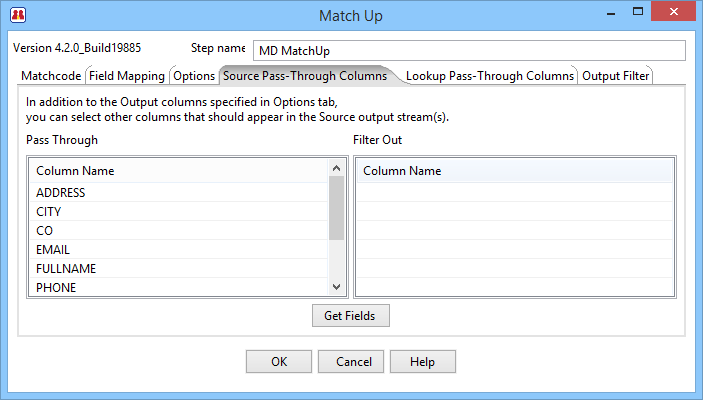Viewport: 703px width, 400px height.
Task: Switch to the Output Filter tab
Action: point(616,76)
